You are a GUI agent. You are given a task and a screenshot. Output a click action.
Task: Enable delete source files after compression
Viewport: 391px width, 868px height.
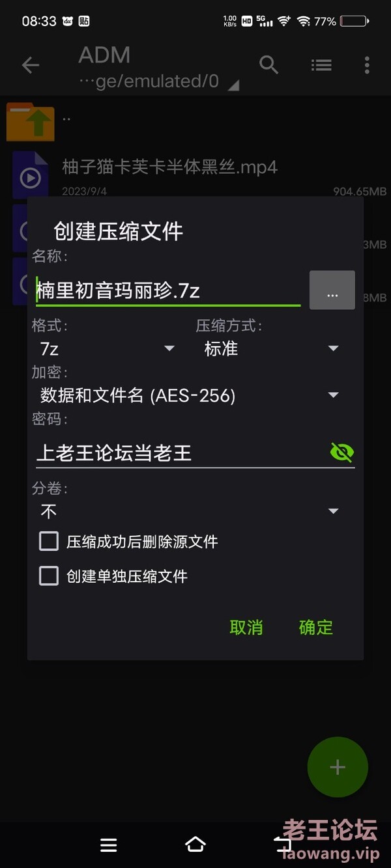(49, 541)
